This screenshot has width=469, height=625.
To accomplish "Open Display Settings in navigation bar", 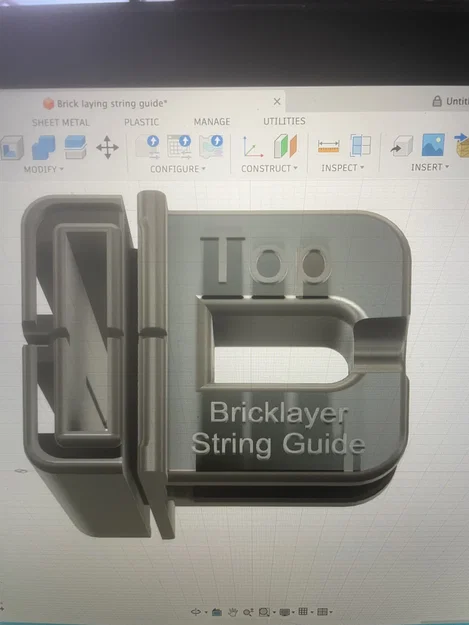I will pyautogui.click(x=285, y=612).
